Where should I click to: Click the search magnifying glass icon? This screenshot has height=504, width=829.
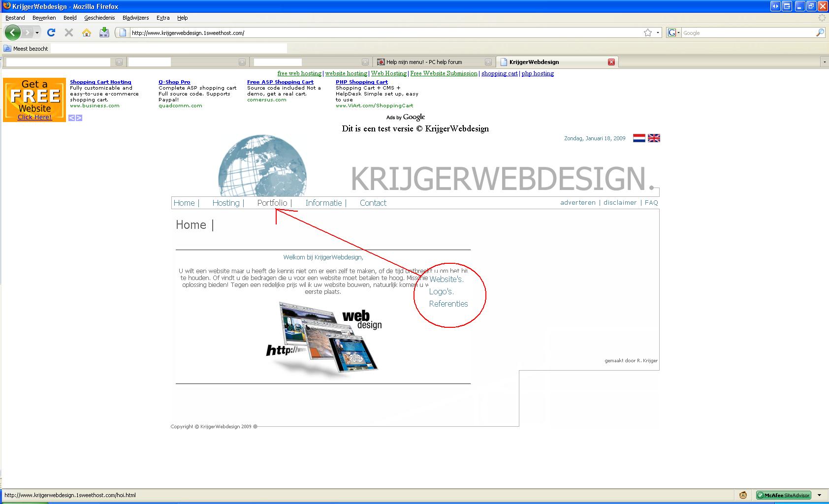click(820, 32)
